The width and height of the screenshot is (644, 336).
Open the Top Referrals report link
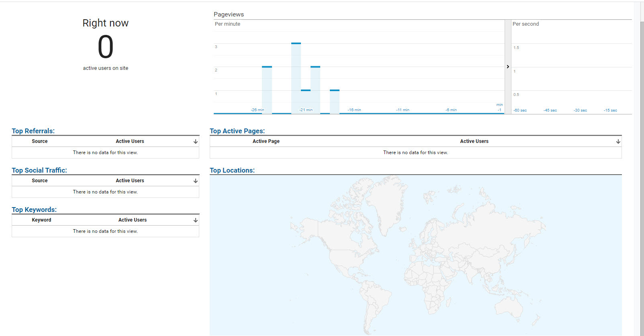point(33,131)
